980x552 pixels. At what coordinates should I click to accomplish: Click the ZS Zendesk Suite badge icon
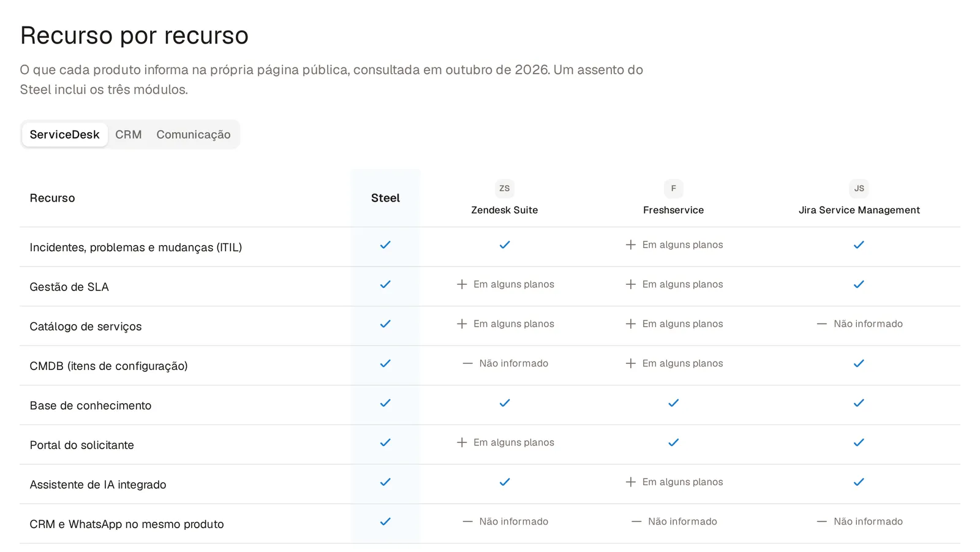pyautogui.click(x=505, y=189)
